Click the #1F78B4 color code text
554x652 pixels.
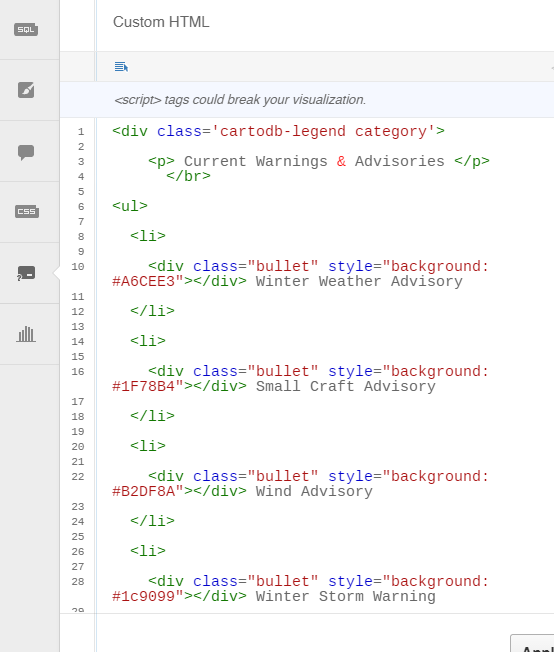(x=143, y=386)
